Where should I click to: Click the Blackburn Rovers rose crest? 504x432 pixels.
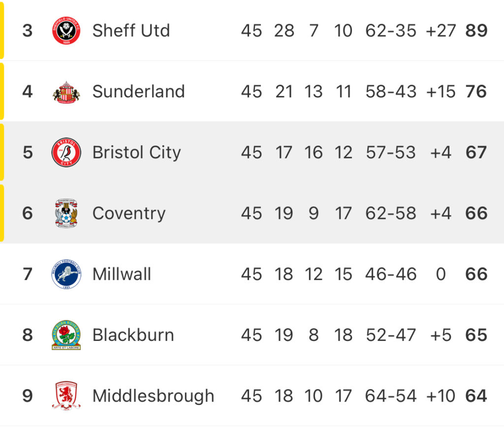[66, 335]
